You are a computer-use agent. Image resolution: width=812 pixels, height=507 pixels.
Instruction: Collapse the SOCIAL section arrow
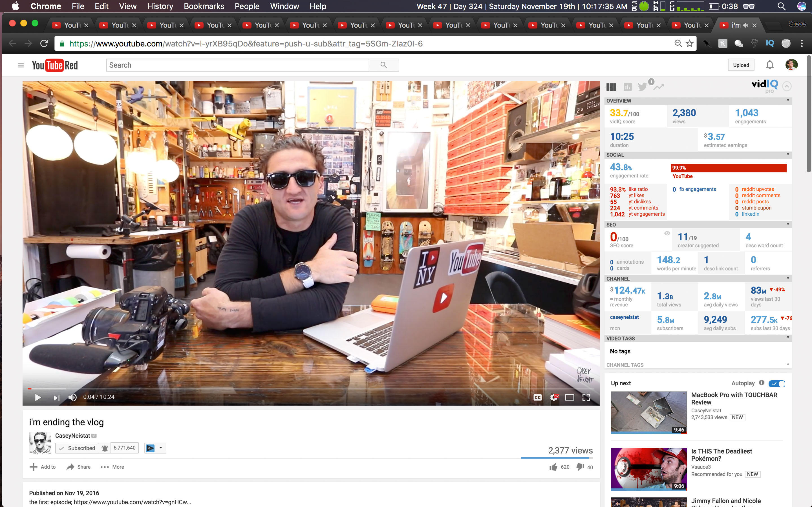point(788,155)
